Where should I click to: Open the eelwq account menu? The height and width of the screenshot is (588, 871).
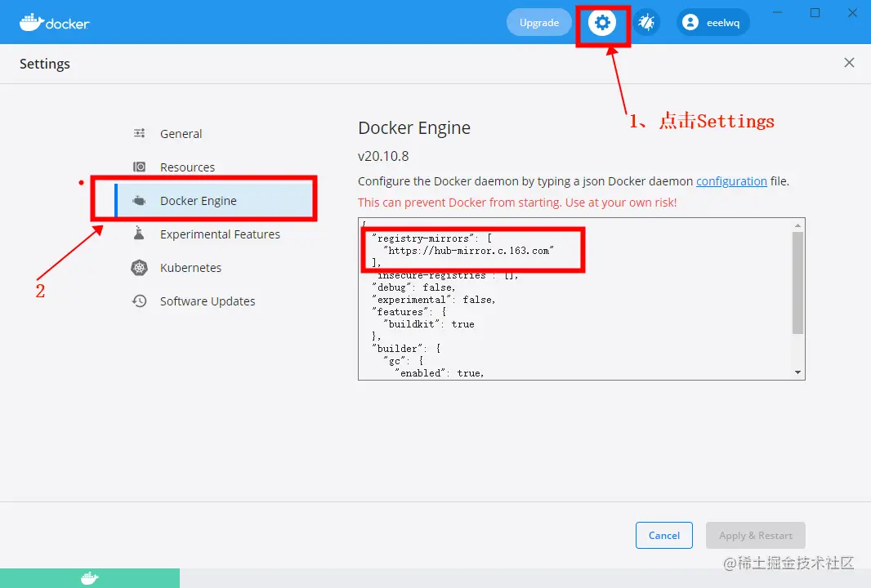pos(713,23)
